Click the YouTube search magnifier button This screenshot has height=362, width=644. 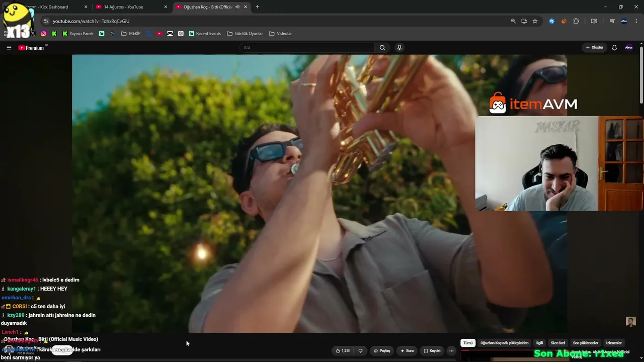coord(382,48)
